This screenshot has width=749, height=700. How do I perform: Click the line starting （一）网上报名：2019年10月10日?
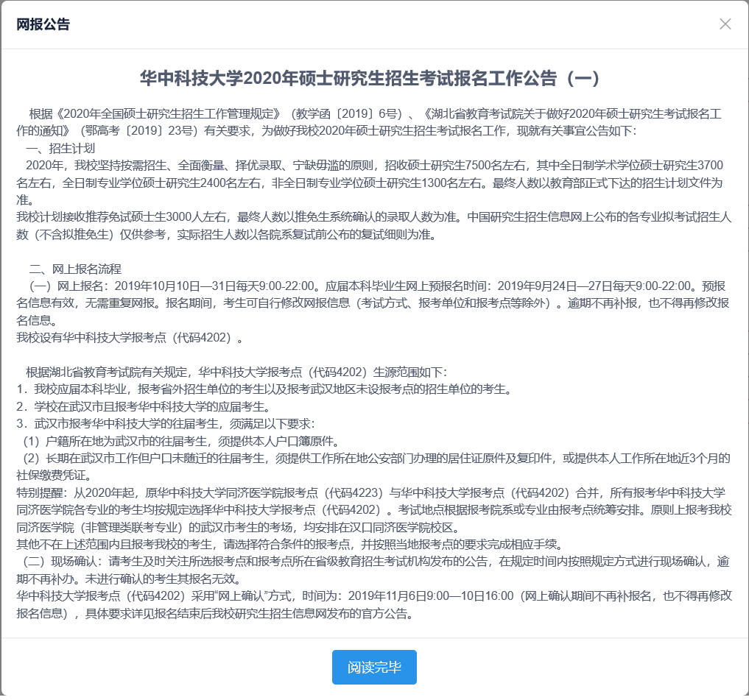[x=374, y=303]
